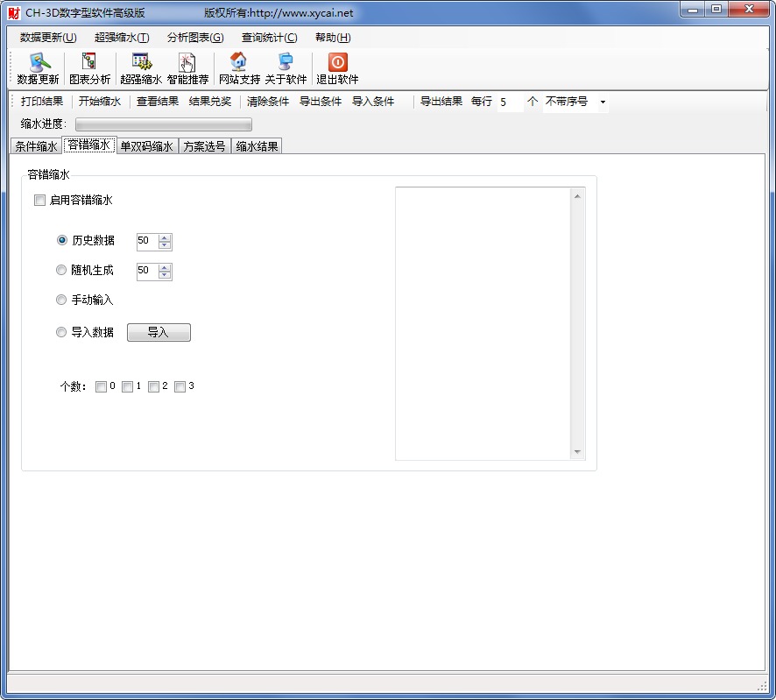The image size is (776, 700).
Task: Open the 不带序号 dropdown
Action: [x=602, y=102]
